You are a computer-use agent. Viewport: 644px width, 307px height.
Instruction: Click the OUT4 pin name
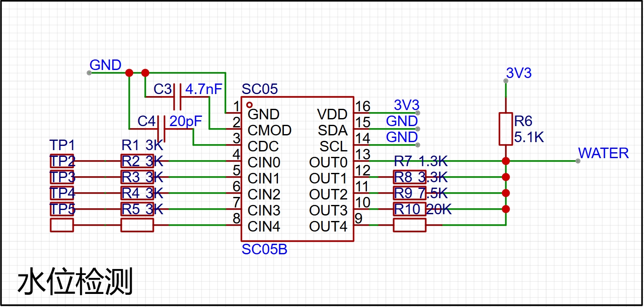[329, 226]
